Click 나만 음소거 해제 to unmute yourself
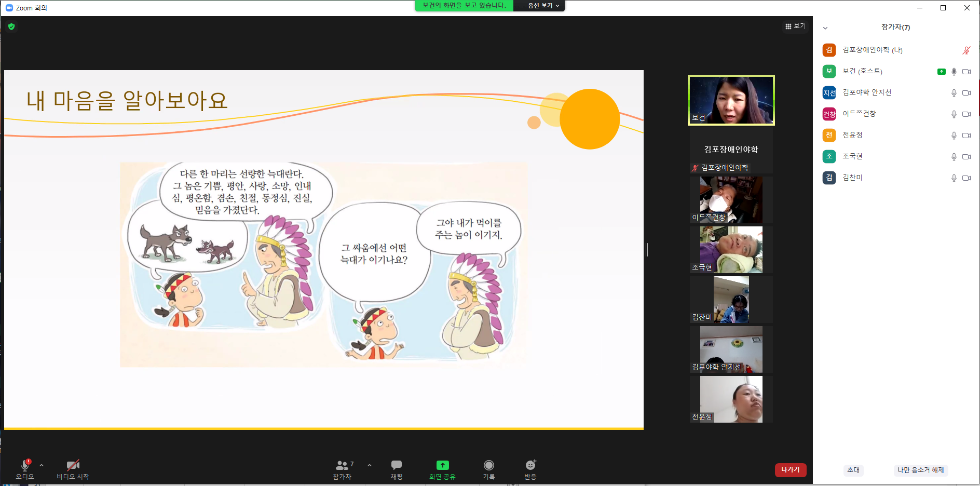This screenshot has width=980, height=486. 921,470
